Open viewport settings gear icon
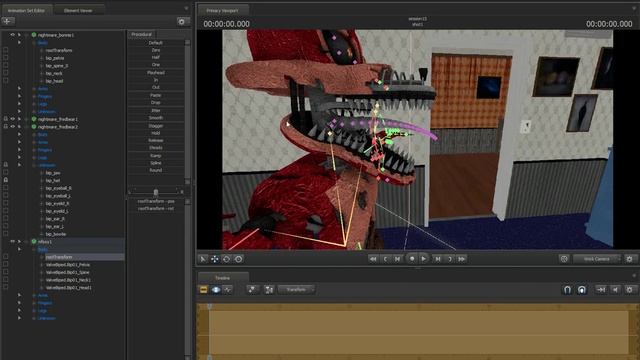 [630, 259]
